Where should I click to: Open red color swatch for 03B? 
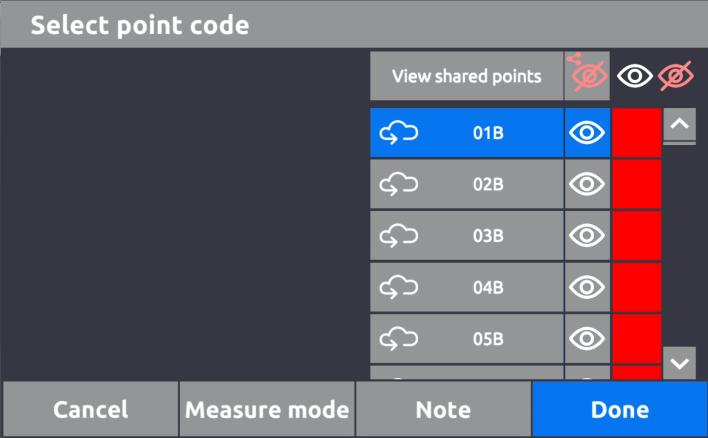coord(637,237)
